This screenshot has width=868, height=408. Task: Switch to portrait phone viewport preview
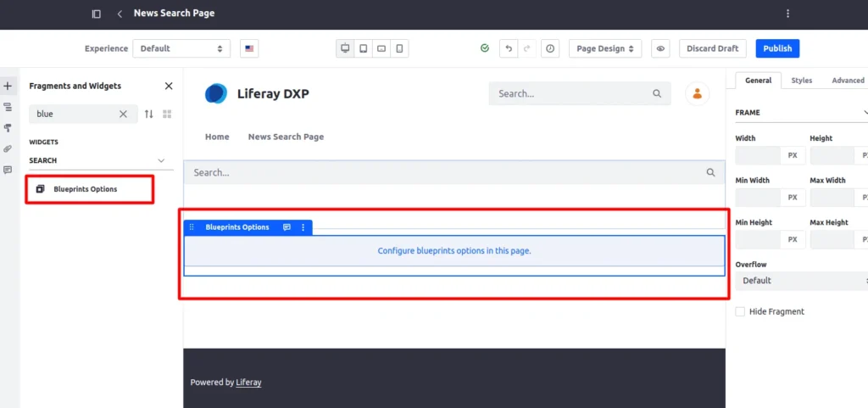point(399,48)
